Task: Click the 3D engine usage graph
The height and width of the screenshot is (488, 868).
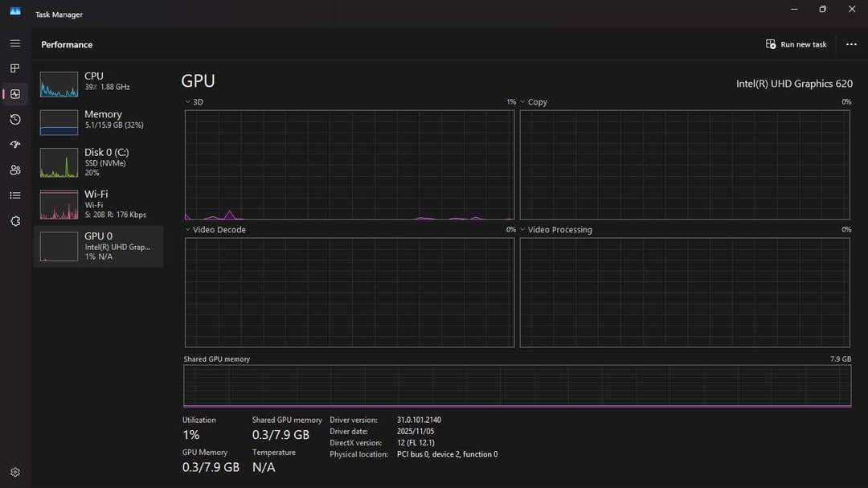Action: (x=350, y=165)
